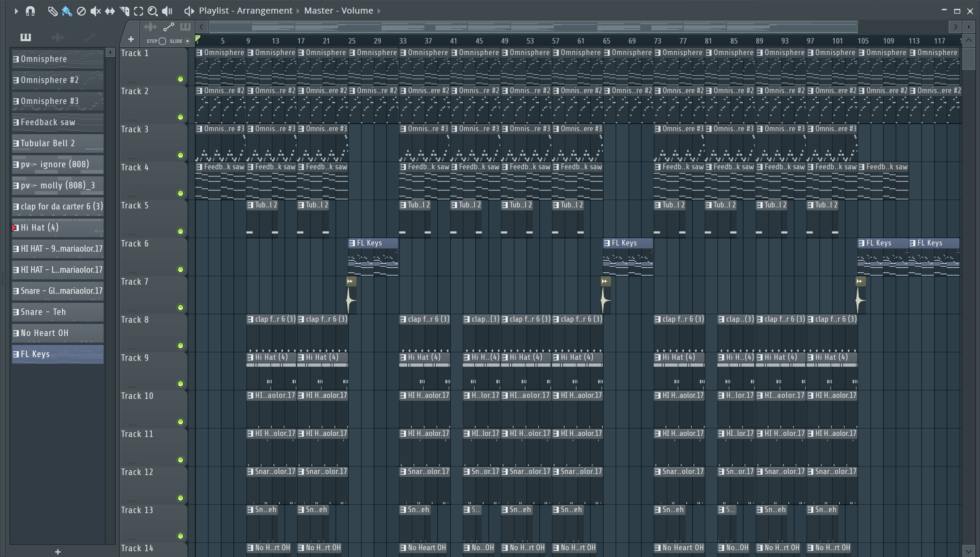Open the first Feedb..k saw clip menu
The height and width of the screenshot is (557, 980).
coord(199,167)
